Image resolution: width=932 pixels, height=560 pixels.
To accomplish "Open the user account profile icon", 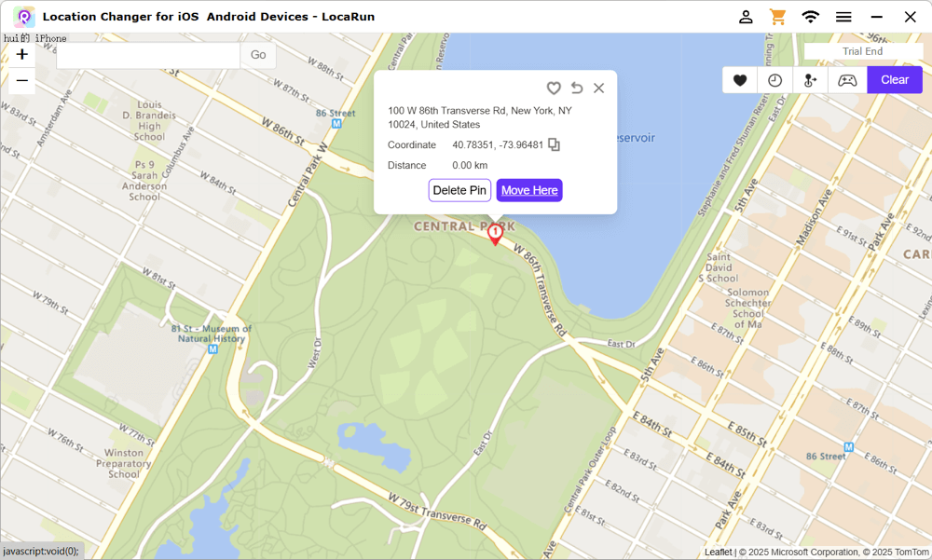I will [x=746, y=17].
